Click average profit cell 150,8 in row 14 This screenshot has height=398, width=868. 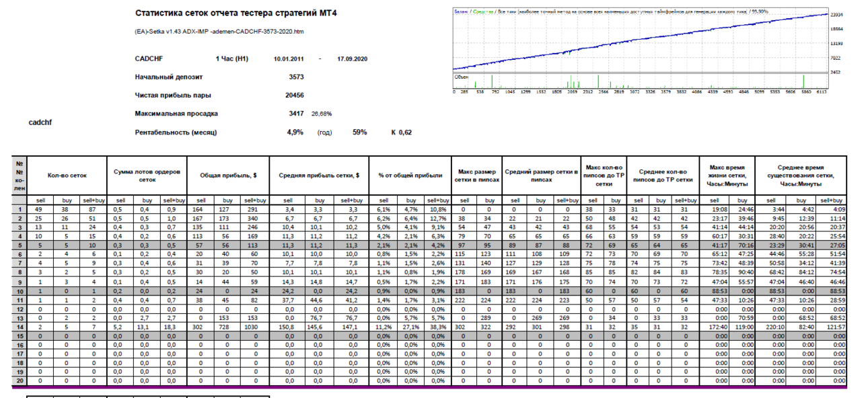[287, 326]
